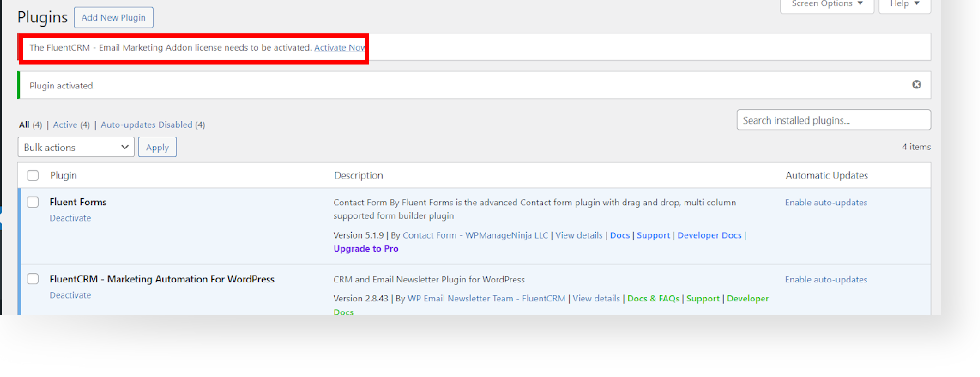Click the 'Plugin activated.' message text

tap(62, 86)
